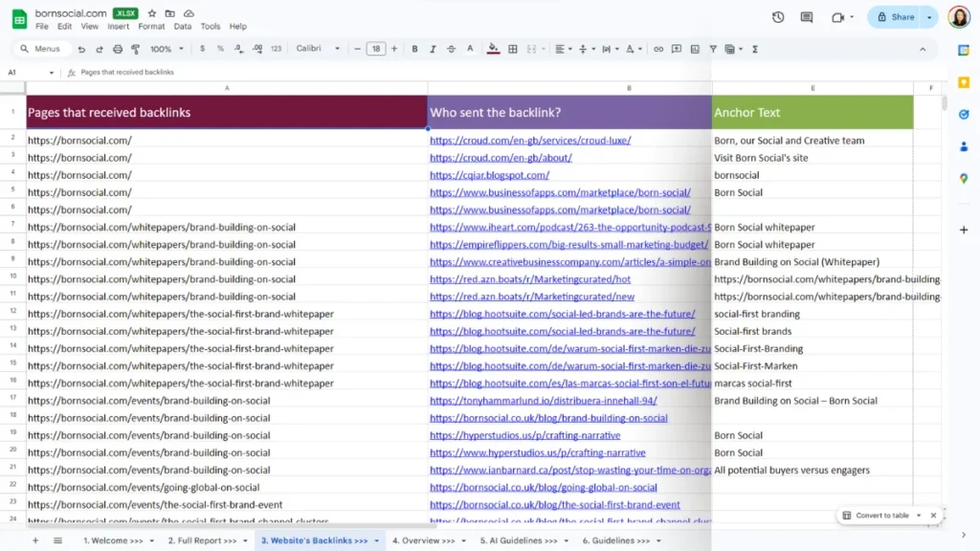980x551 pixels.
Task: Add a new sheet with plus button
Action: (35, 540)
